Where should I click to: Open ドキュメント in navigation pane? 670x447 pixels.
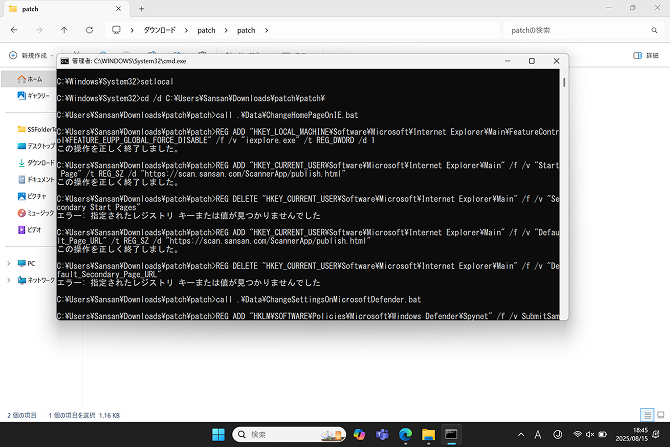[36, 179]
